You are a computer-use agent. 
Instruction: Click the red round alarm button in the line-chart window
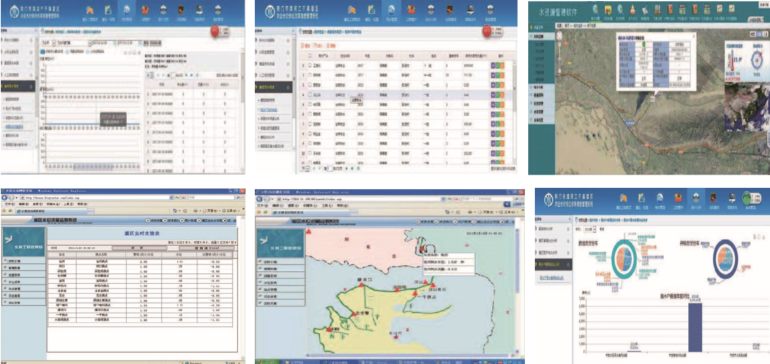click(x=215, y=30)
